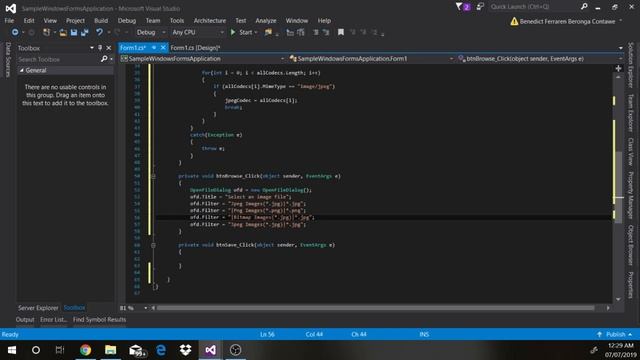
Task: Open the Edit menu
Action: pyautogui.click(x=29, y=20)
